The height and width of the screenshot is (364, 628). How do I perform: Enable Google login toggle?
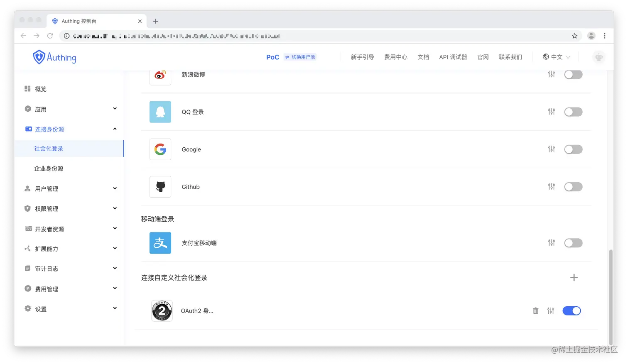pyautogui.click(x=573, y=149)
